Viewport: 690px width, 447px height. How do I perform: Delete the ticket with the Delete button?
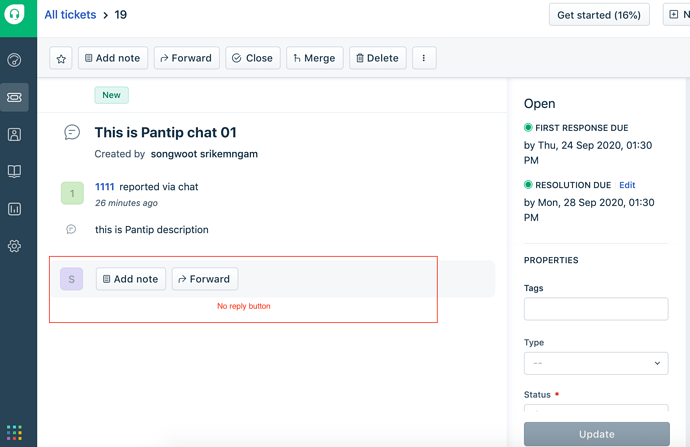click(x=378, y=58)
